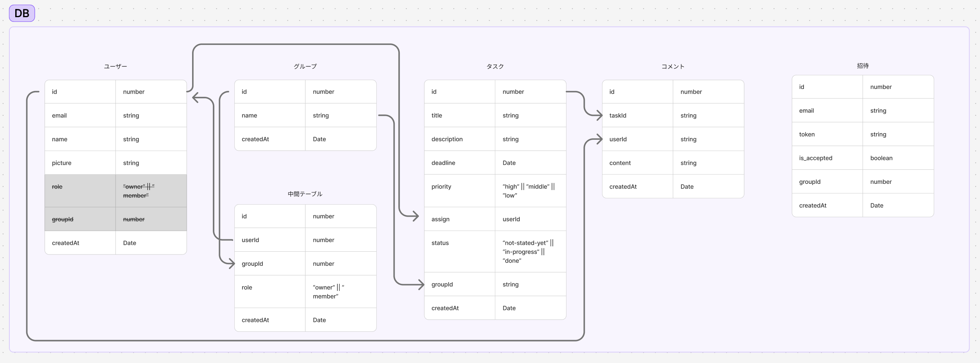Select the struck-through role cell in ユーザー
This screenshot has width=980, height=363.
tap(80, 191)
